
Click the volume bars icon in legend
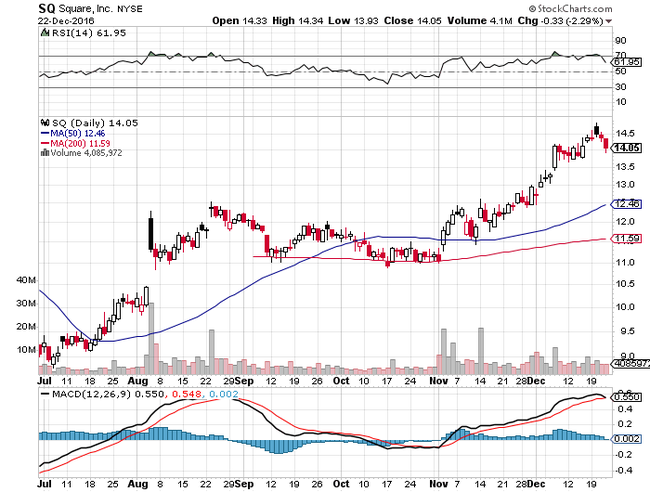pos(45,153)
